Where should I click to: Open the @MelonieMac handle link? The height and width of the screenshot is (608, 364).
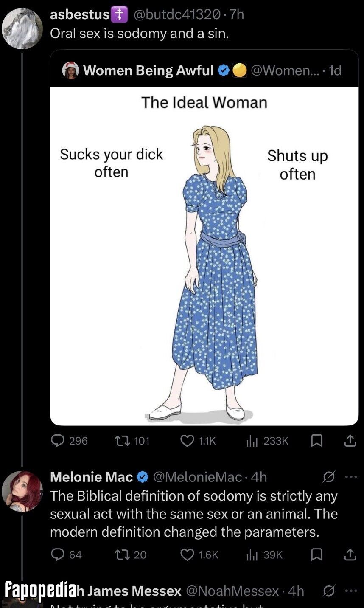(x=197, y=477)
